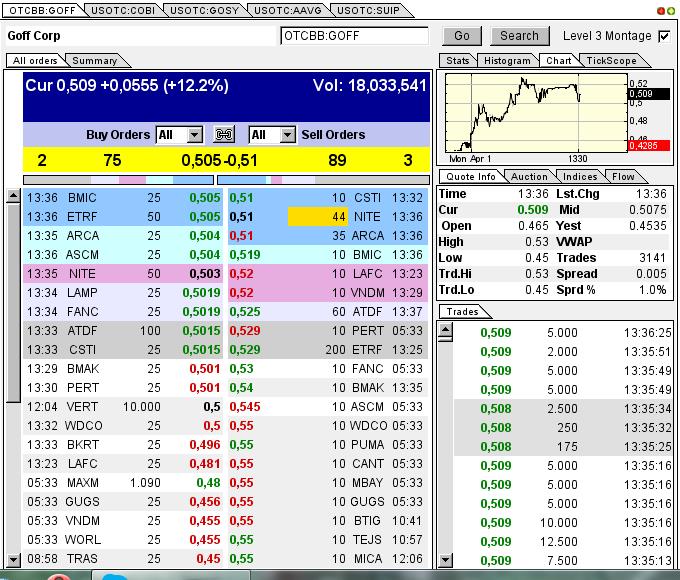Select the BMIC 0,505 buy order row
This screenshot has width=680, height=580.
(x=123, y=198)
